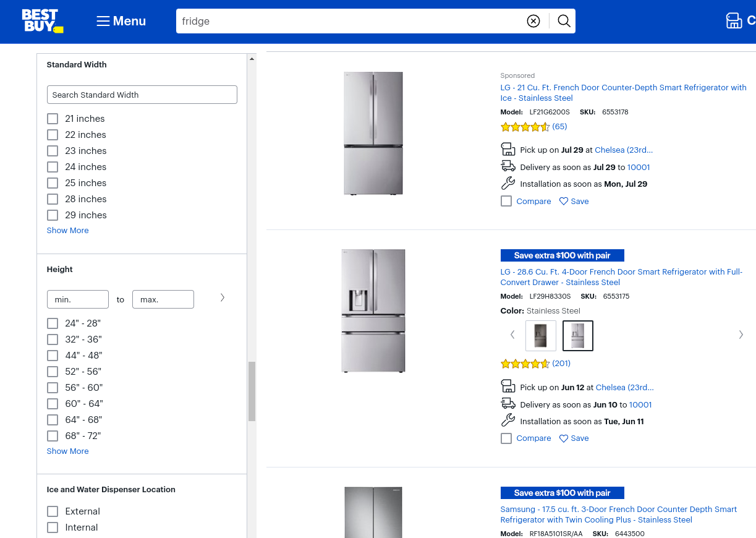The height and width of the screenshot is (538, 756).
Task: Expand Show More under Height
Action: point(67,451)
